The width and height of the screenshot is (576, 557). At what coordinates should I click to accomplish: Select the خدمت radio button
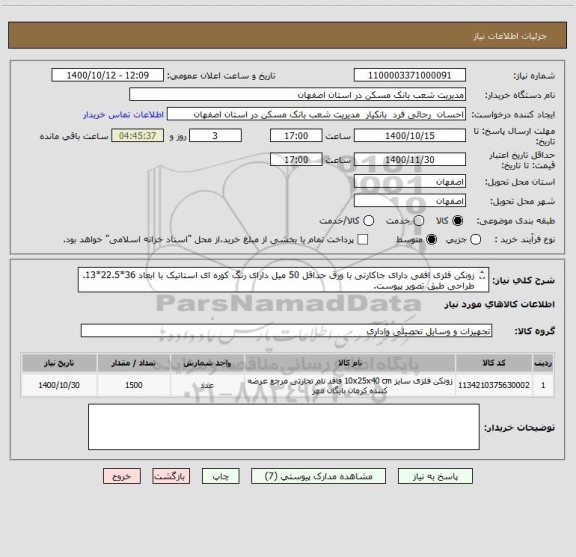pyautogui.click(x=419, y=220)
